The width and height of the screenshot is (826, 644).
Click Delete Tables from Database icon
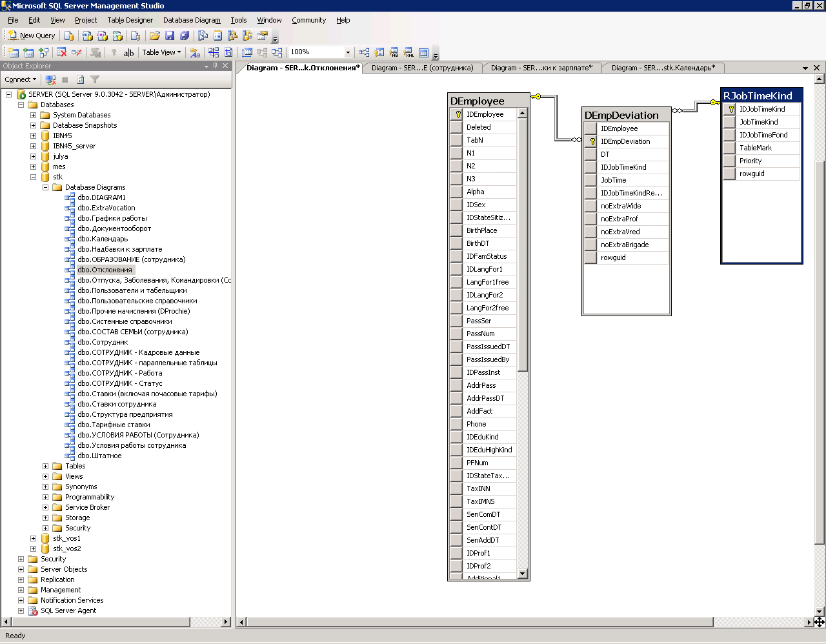(62, 52)
